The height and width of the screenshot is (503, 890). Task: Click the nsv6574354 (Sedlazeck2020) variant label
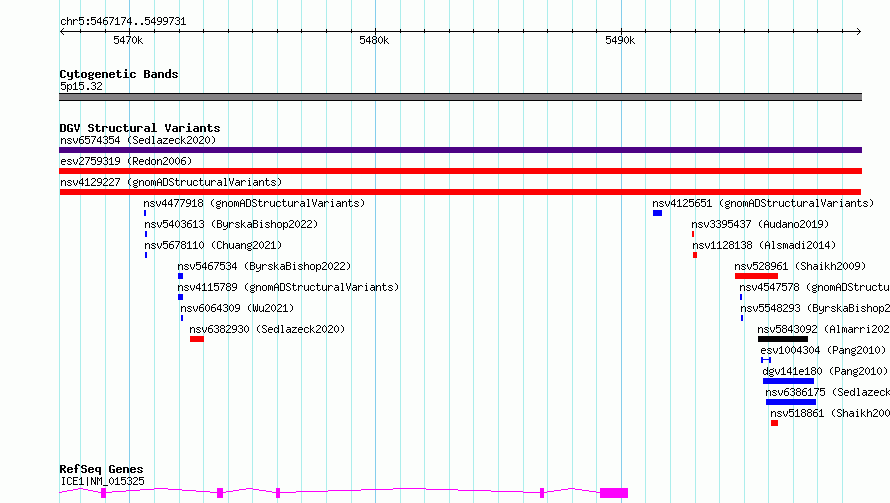[138, 140]
